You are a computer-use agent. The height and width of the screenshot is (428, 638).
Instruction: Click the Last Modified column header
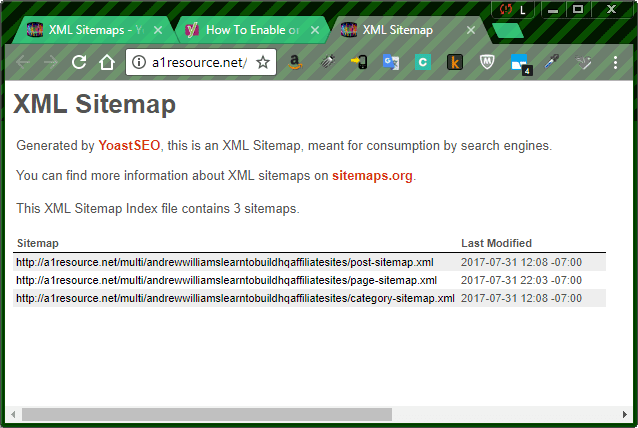[x=496, y=243]
